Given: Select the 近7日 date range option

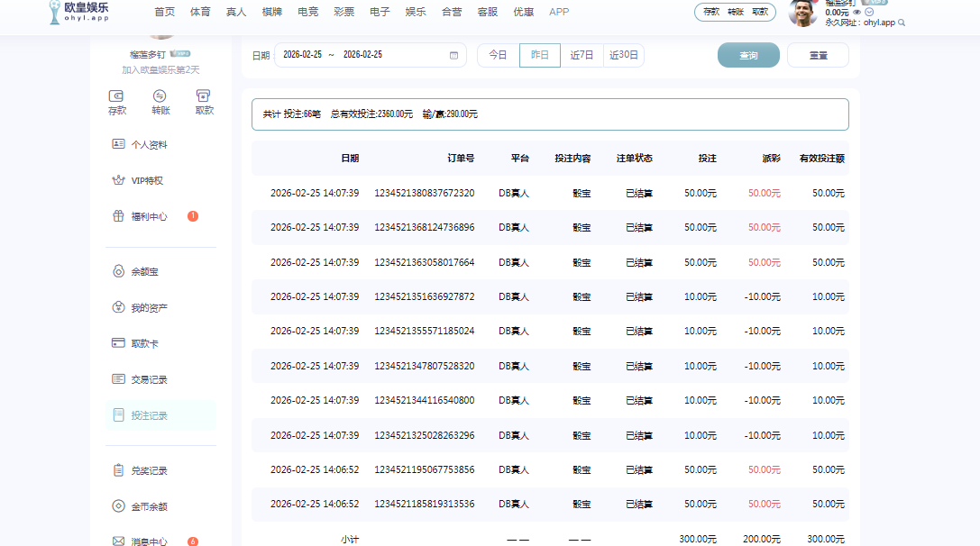Looking at the screenshot, I should [x=582, y=55].
